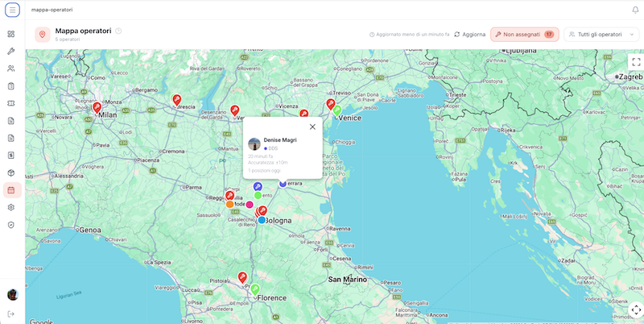Viewport: 644px width, 324px height.
Task: Open the user avatar in sidebar
Action: [x=13, y=294]
